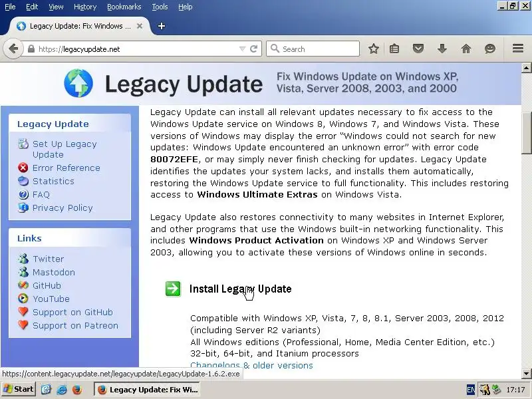Open Support on GitHub link
532x399 pixels.
[72, 312]
